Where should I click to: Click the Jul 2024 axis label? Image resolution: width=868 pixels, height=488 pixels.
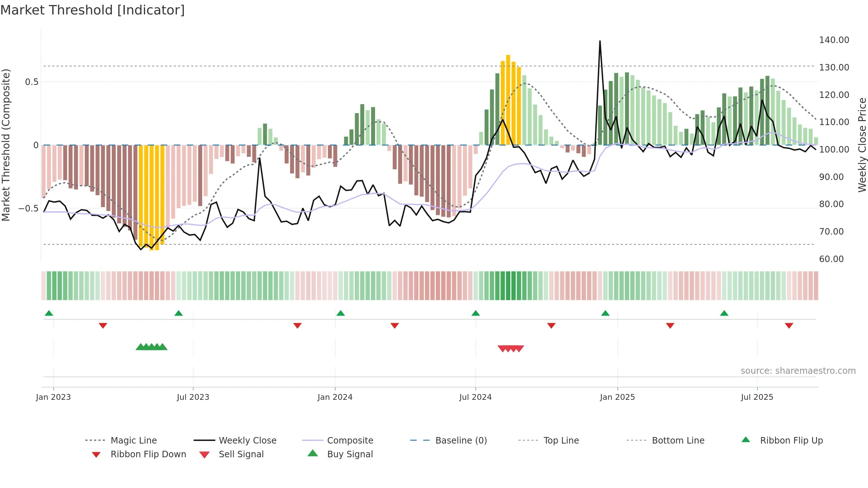pos(476,397)
